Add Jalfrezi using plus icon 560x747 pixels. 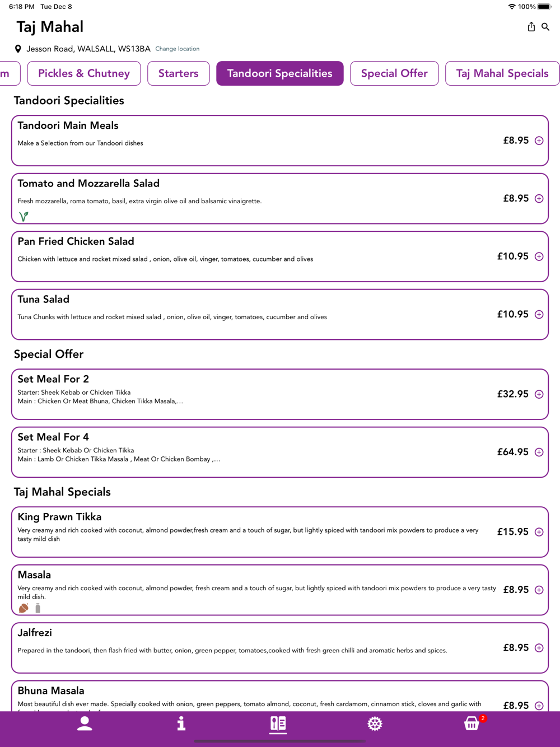click(x=539, y=648)
